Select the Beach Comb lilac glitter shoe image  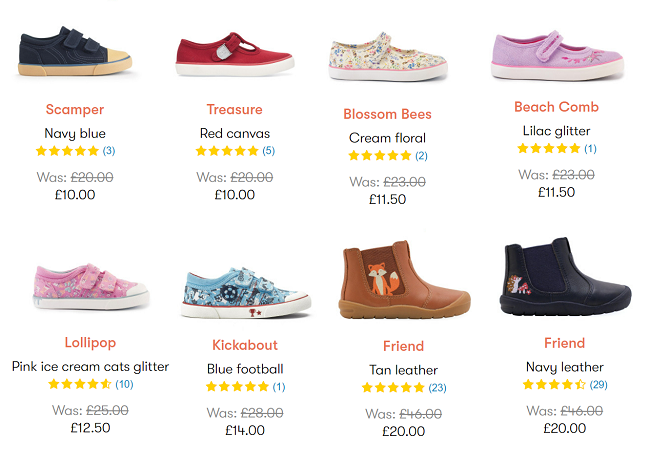[x=556, y=54]
